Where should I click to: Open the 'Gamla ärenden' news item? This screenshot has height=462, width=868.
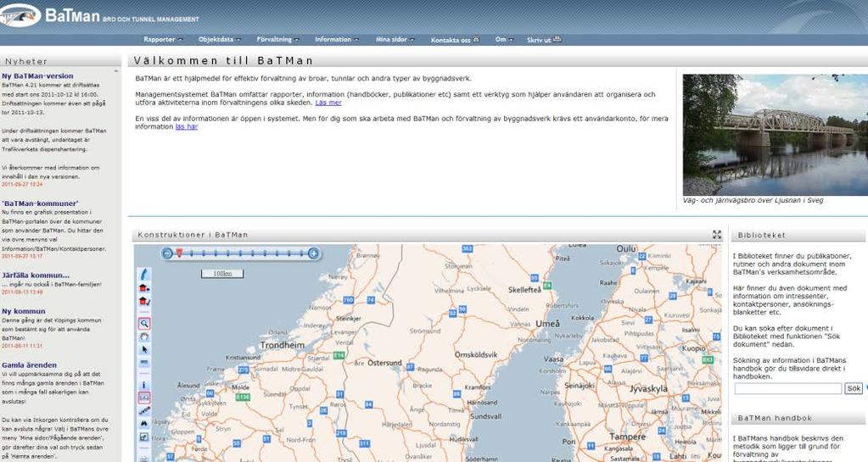[30, 365]
